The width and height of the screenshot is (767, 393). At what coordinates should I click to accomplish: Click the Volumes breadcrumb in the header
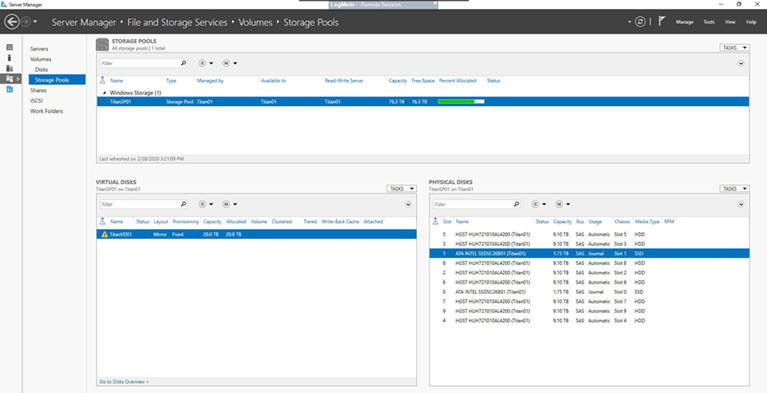[x=255, y=23]
